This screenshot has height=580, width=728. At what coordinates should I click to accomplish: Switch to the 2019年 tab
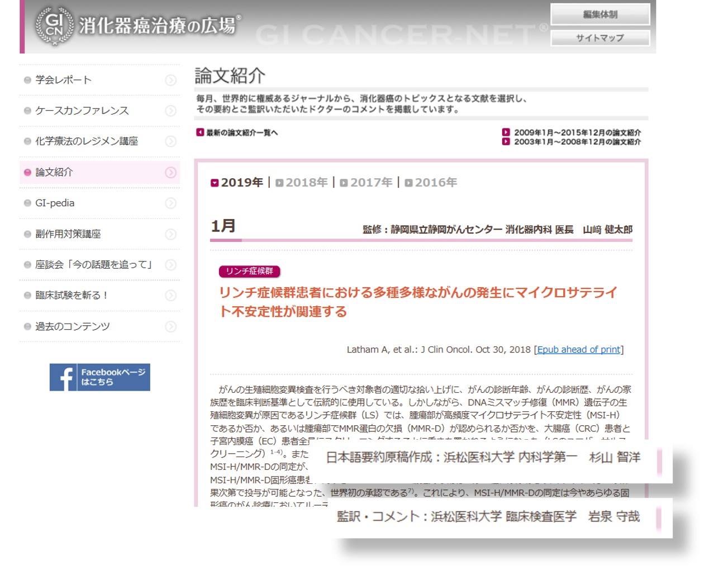[239, 182]
